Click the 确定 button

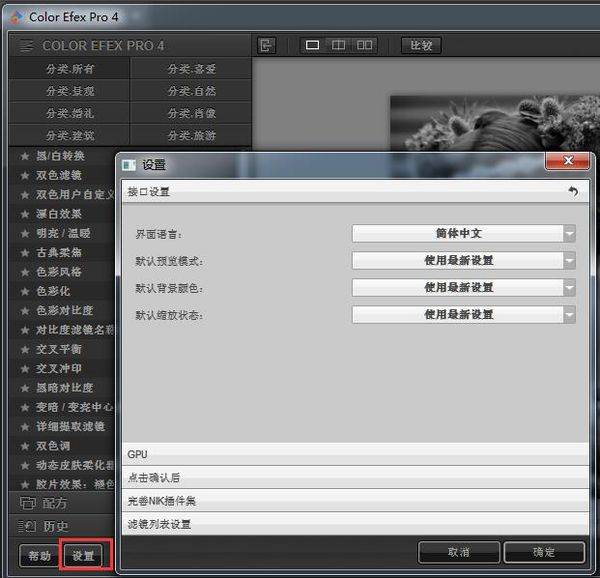click(x=543, y=552)
